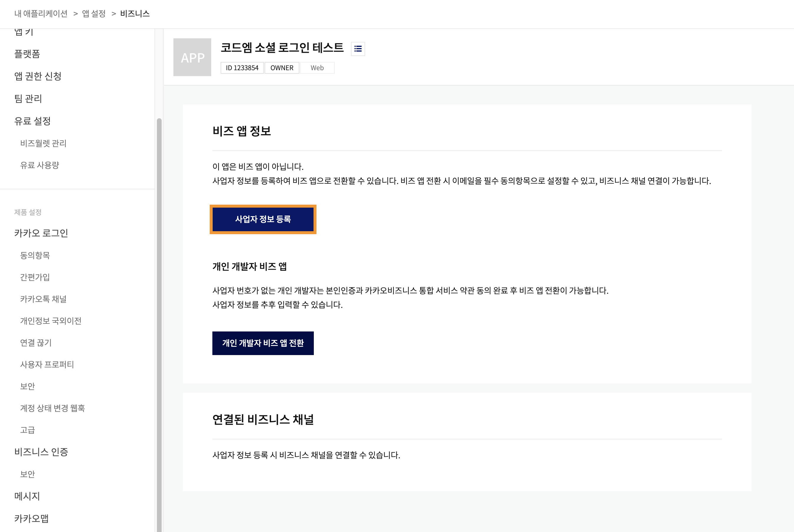Select 계정 상태 변경 웹훅 item
This screenshot has width=794, height=532.
tap(52, 408)
